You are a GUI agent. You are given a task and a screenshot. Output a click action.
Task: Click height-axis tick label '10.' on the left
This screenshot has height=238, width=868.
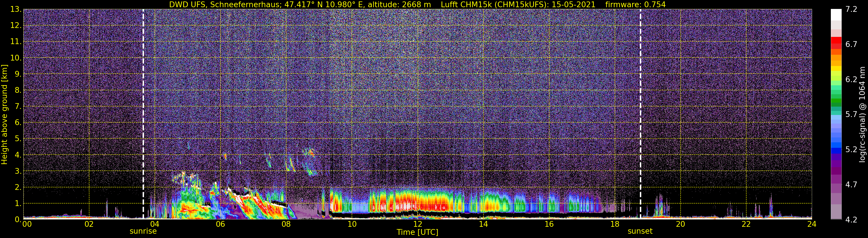pyautogui.click(x=16, y=58)
